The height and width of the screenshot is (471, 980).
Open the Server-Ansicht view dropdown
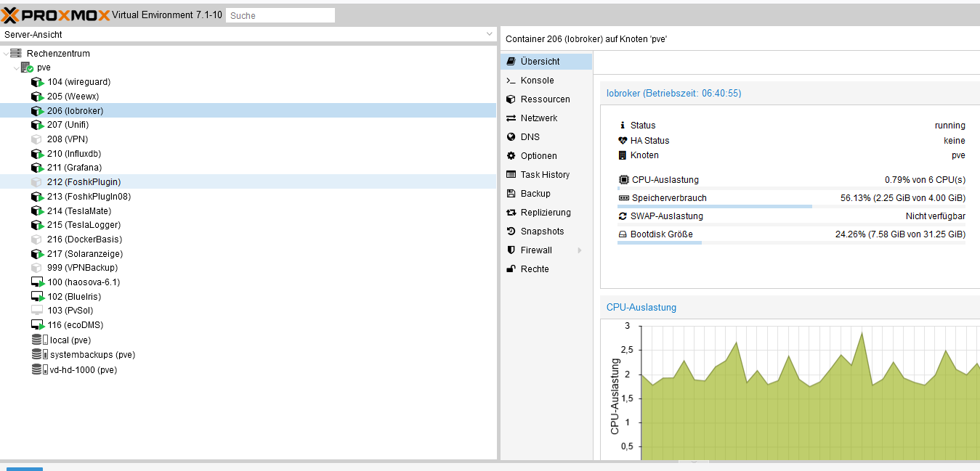[490, 34]
